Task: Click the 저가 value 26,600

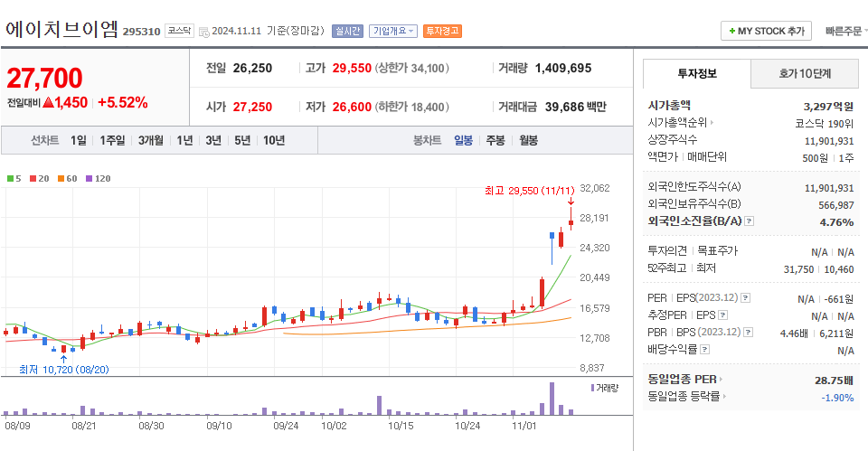Action: [x=352, y=107]
